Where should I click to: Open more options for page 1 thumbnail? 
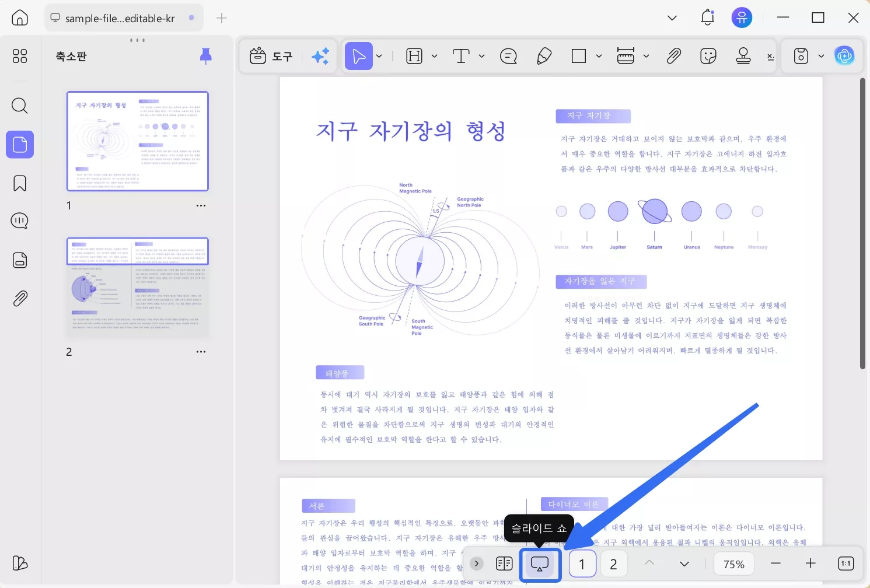pyautogui.click(x=201, y=205)
